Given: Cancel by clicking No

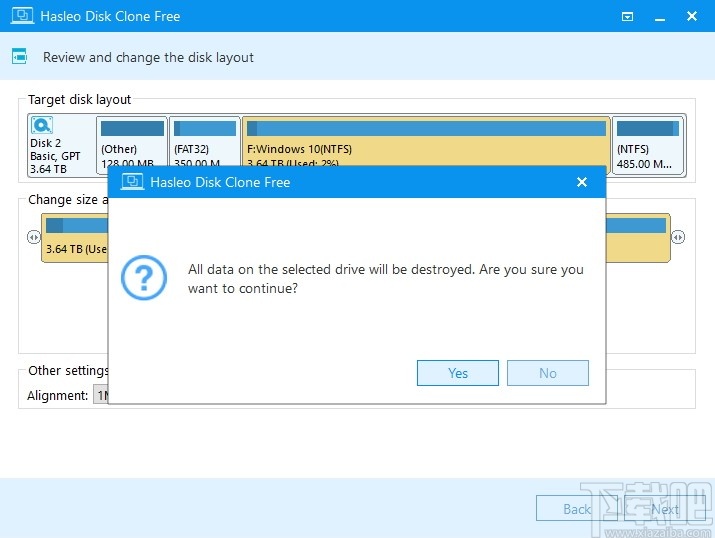Looking at the screenshot, I should tap(548, 373).
